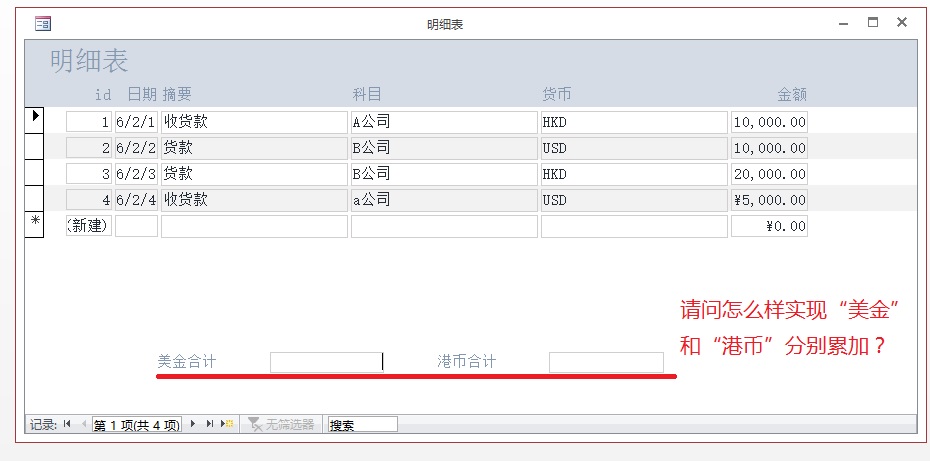Create new blank record via navigation icon
This screenshot has width=930, height=468.
(x=228, y=424)
